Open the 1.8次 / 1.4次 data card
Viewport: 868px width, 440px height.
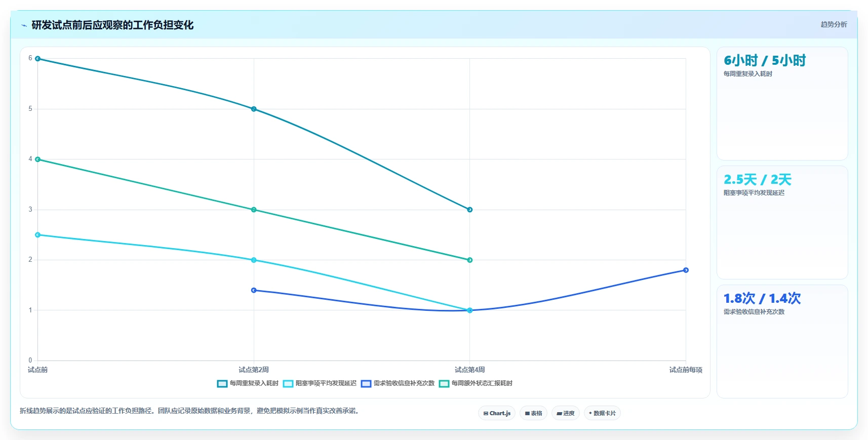(x=782, y=341)
